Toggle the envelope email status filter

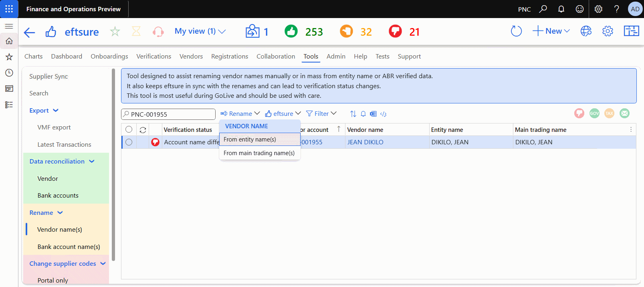624,113
